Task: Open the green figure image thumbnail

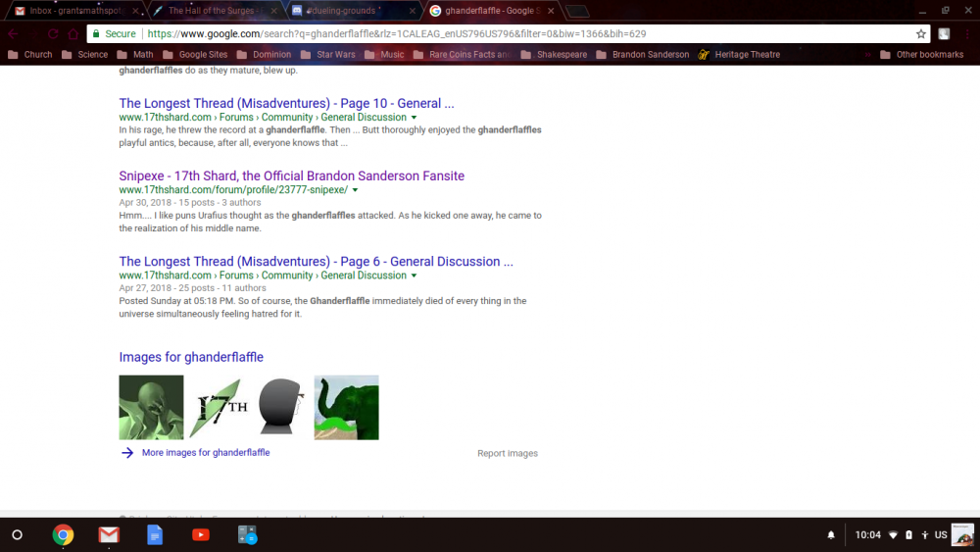Action: point(151,408)
